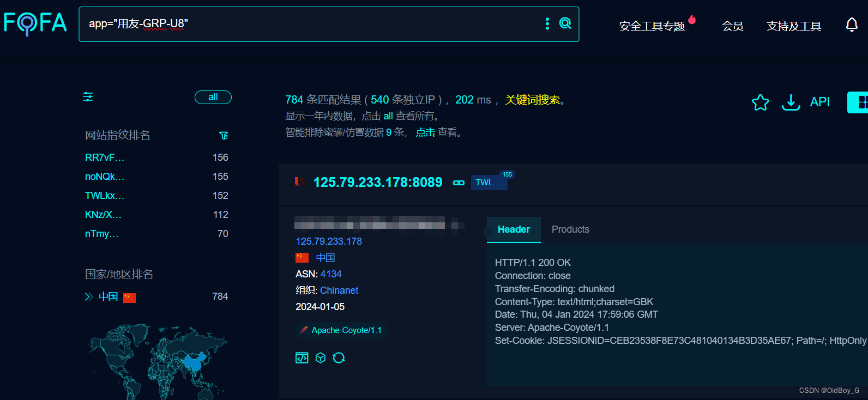Image resolution: width=868 pixels, height=400 pixels.
Task: Select fingerprint TWLkx… in ranking
Action: 105,196
